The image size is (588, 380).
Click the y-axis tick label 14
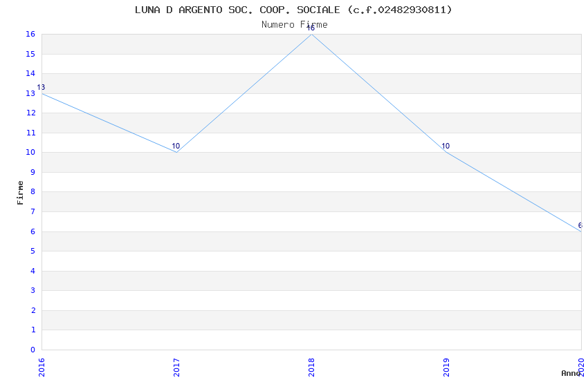click(30, 73)
